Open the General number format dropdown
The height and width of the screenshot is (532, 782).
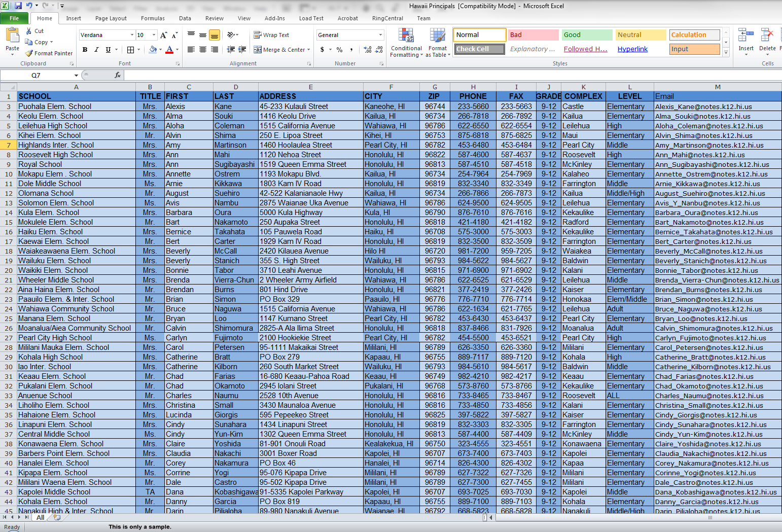[x=380, y=35]
